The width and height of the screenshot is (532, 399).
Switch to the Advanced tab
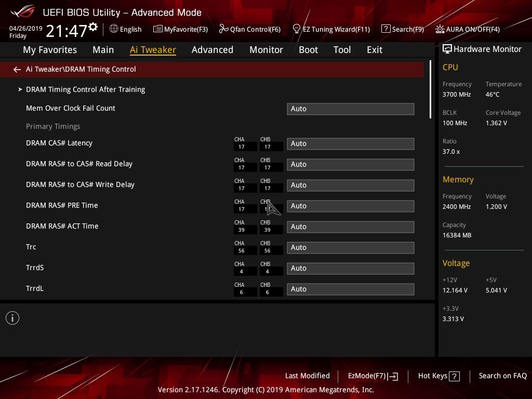tap(212, 50)
